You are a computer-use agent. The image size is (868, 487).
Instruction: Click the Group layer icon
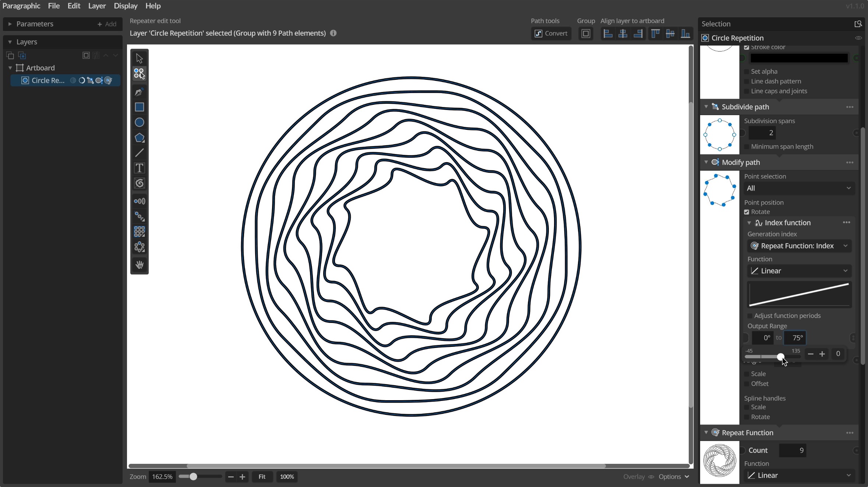[x=586, y=34]
